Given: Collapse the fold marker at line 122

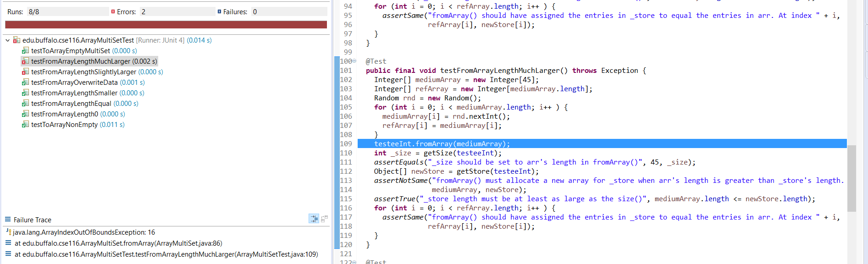Looking at the screenshot, I should pyautogui.click(x=354, y=262).
